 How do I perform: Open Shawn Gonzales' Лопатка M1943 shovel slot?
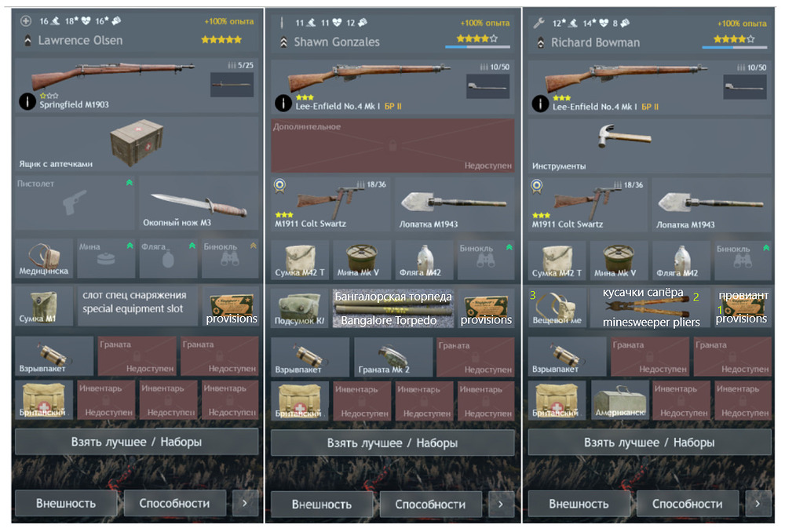pyautogui.click(x=455, y=205)
